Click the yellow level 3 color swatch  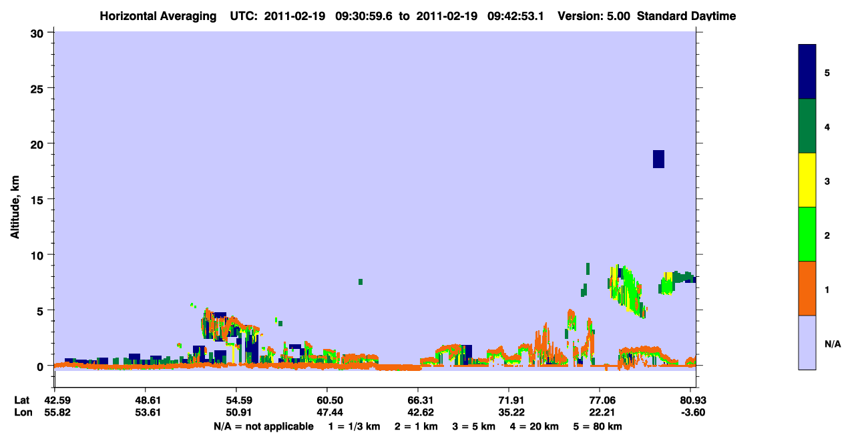807,180
